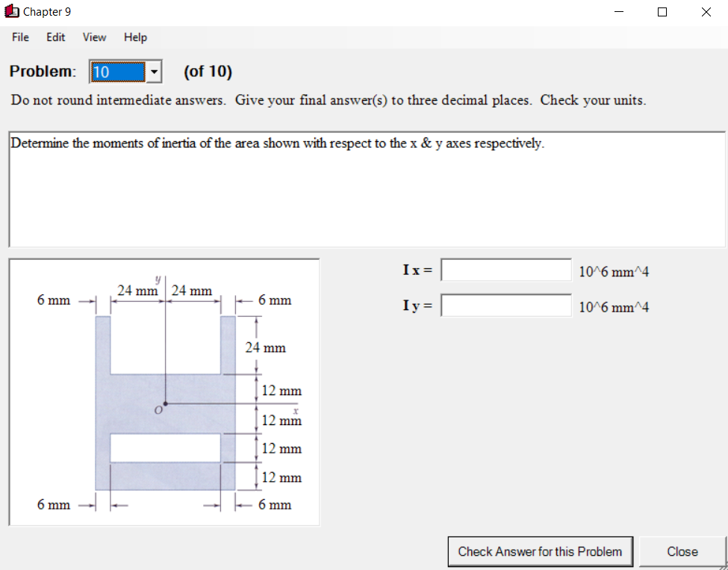Minimize the Chapter 9 window

(617, 12)
